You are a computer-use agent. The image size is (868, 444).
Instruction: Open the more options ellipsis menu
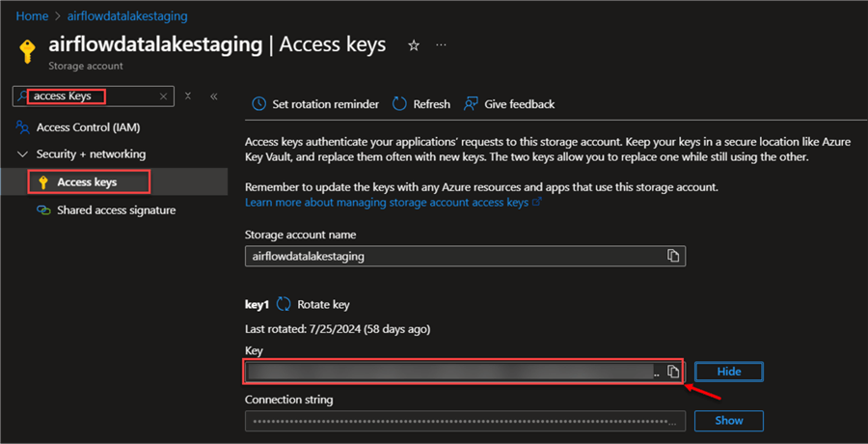click(442, 45)
